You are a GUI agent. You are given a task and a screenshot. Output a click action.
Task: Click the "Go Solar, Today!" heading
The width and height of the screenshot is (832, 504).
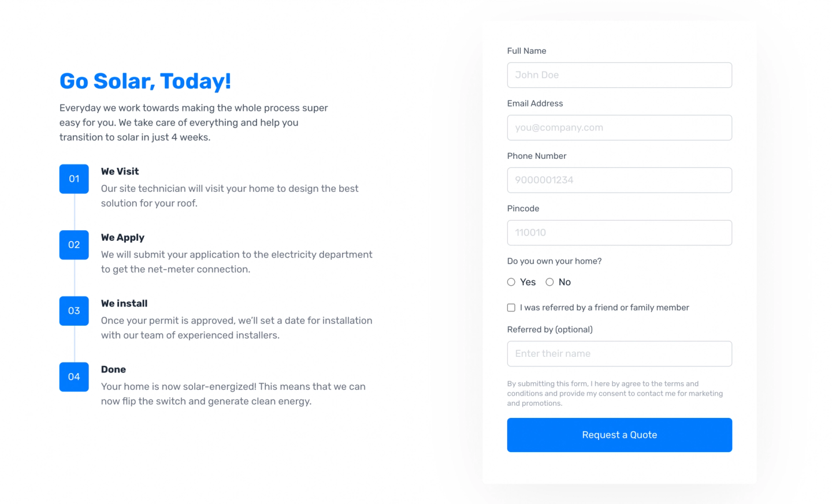145,81
